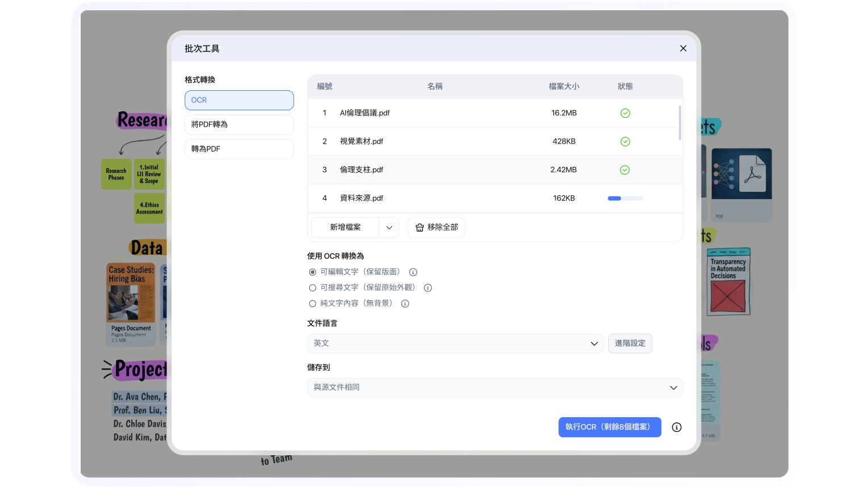Viewport: 868px width, 487px height.
Task: Click the PDF file thumbnail on background canvas
Action: pos(741,184)
